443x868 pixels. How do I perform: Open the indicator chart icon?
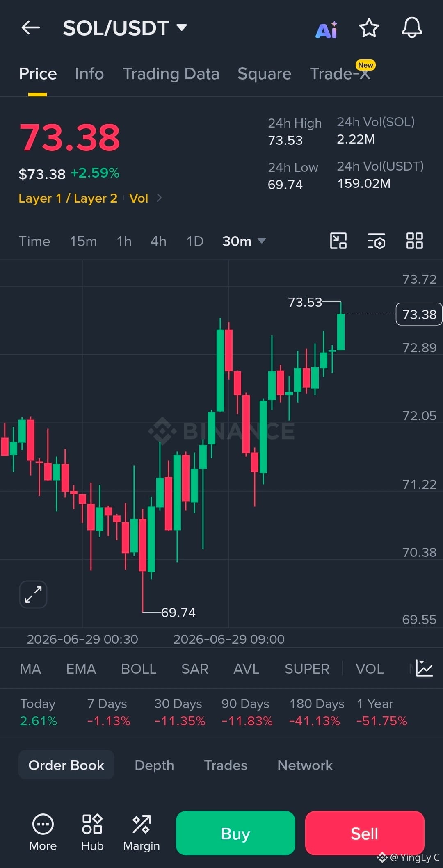[x=424, y=668]
